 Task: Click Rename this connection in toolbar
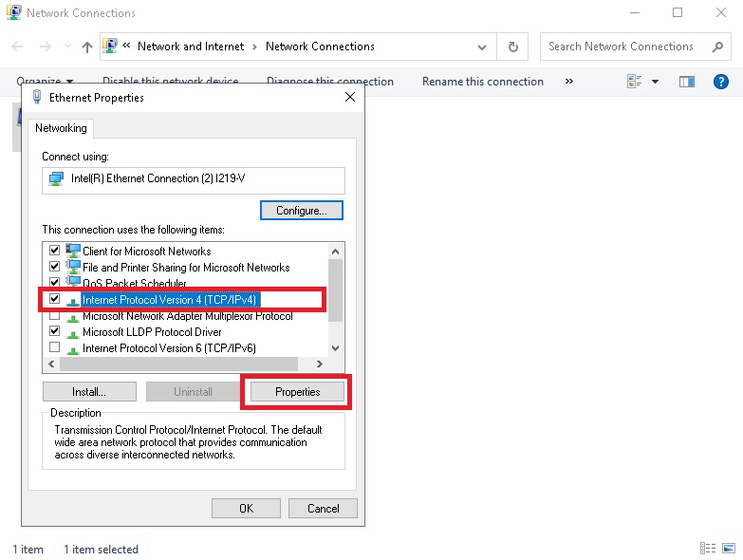(483, 82)
